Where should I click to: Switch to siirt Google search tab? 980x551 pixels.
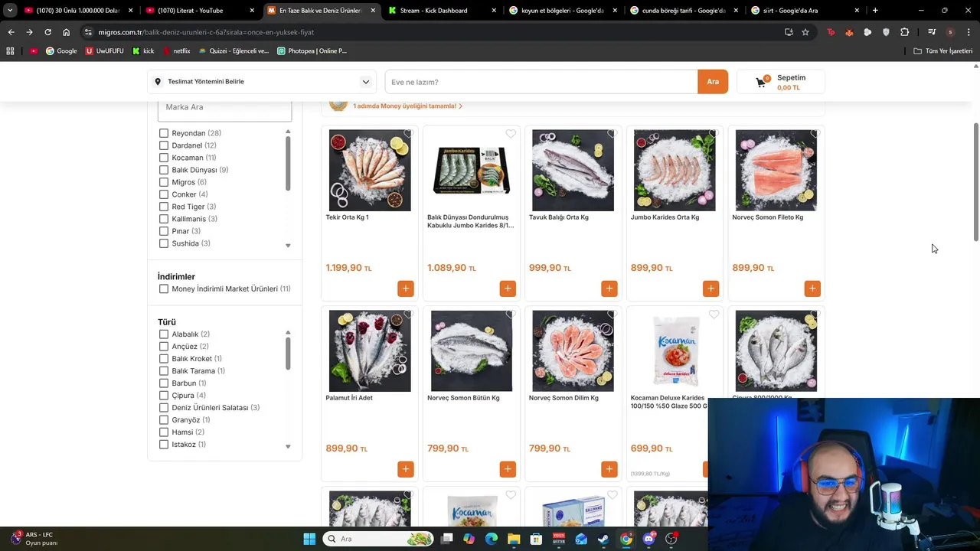click(x=805, y=11)
